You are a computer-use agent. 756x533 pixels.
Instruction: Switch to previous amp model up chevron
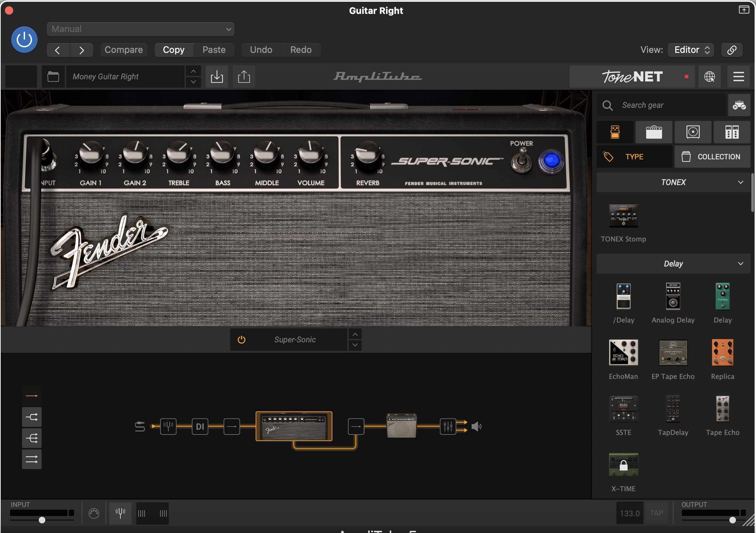pos(355,334)
